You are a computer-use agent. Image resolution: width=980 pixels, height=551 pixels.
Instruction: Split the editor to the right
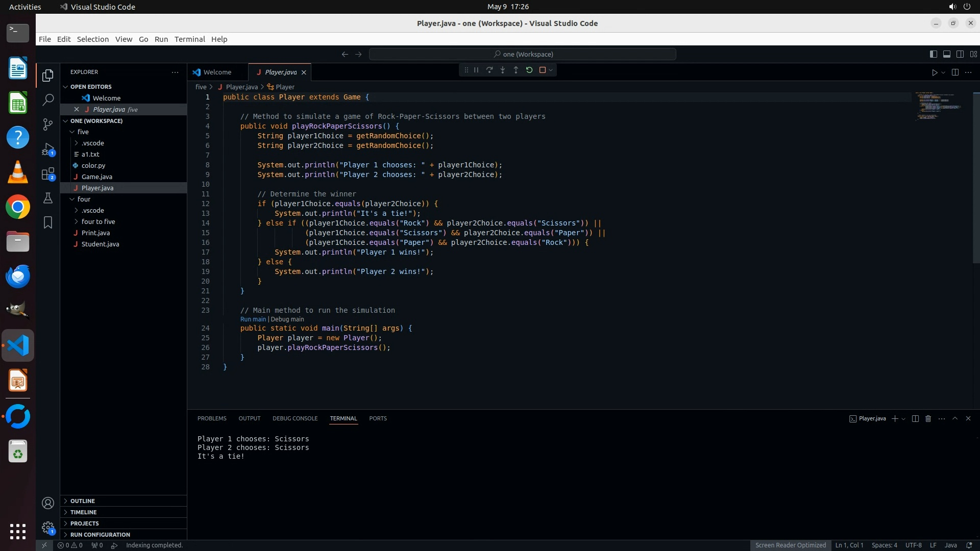click(955, 72)
